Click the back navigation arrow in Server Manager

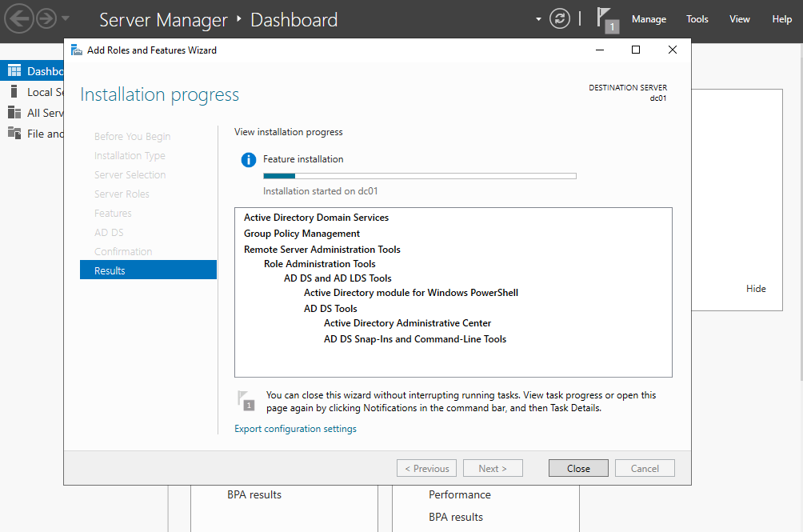coord(19,19)
